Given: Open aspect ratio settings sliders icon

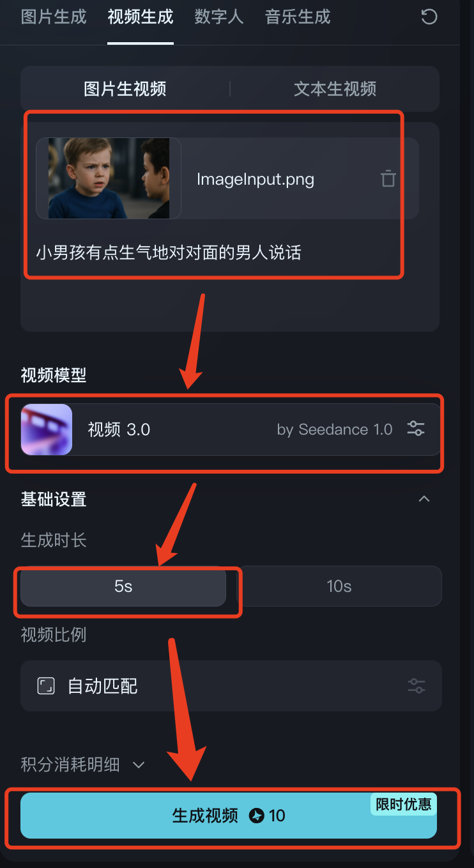Looking at the screenshot, I should [416, 686].
